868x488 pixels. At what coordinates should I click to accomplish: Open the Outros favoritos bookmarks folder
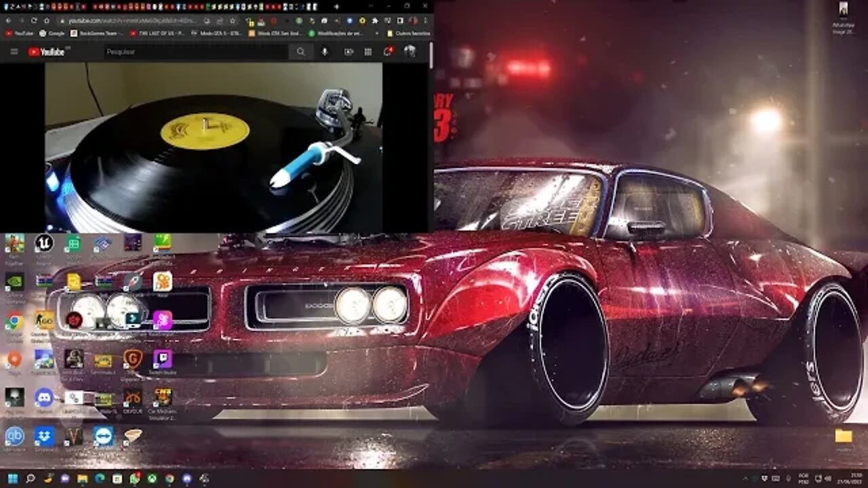coord(408,33)
